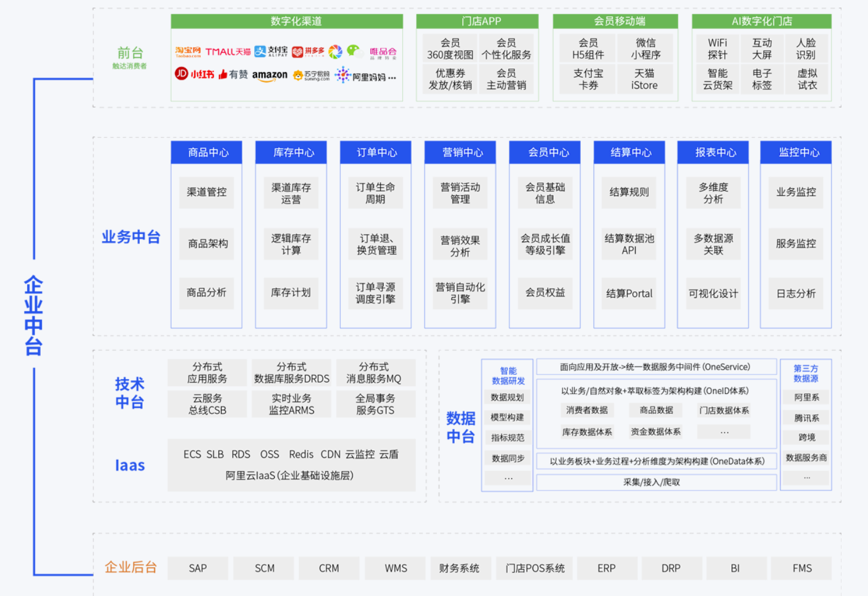Viewport: 868px width, 596px height.
Task: Click the TMALL 天猫 logo
Action: (228, 52)
